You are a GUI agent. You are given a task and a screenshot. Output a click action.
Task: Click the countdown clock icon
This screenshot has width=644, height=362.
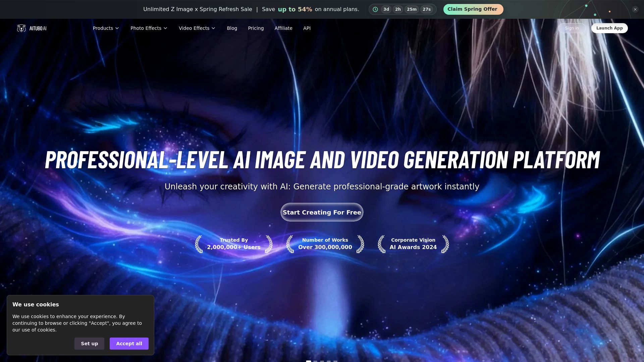pyautogui.click(x=375, y=9)
